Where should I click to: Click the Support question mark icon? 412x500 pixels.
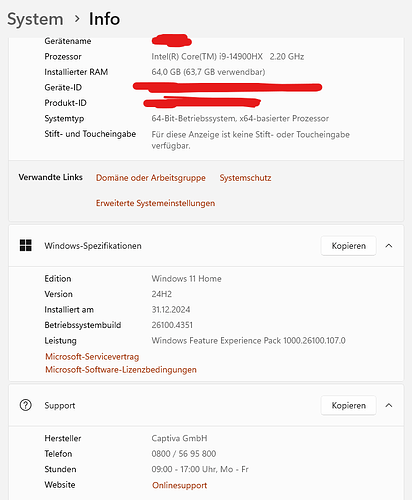coord(26,405)
